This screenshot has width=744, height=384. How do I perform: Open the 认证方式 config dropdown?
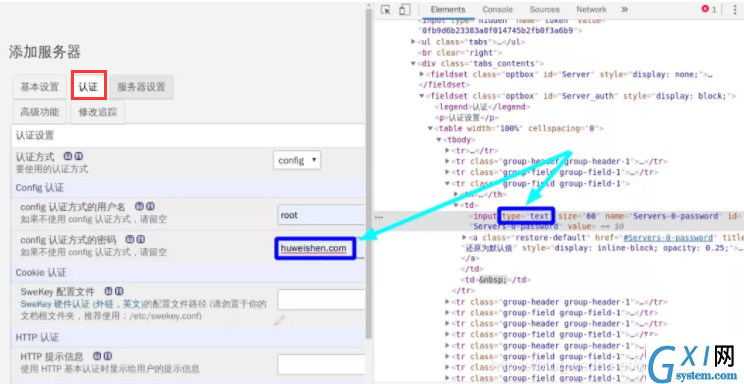point(297,160)
